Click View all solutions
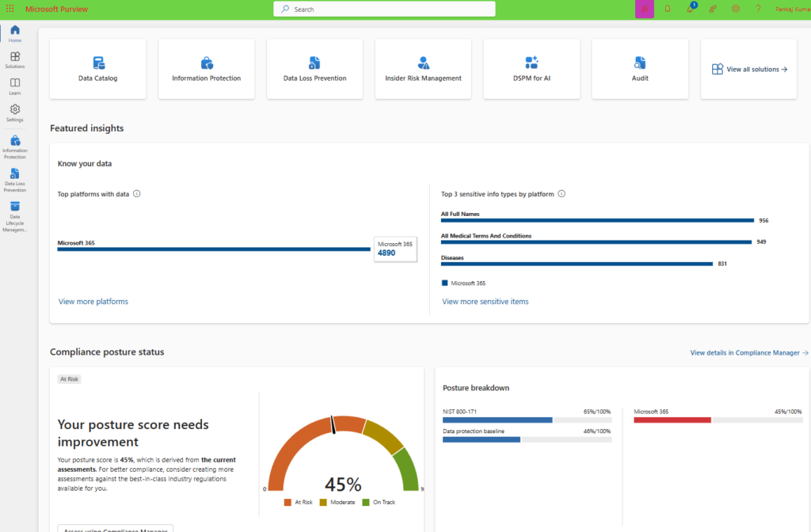This screenshot has height=532, width=811. 749,69
